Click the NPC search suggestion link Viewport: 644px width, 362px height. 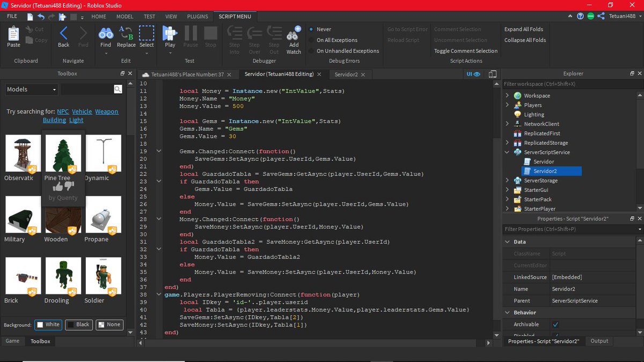pos(63,112)
